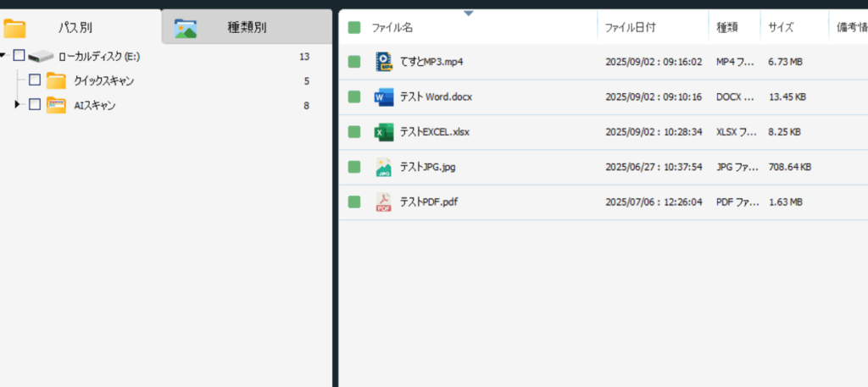This screenshot has height=387, width=868.
Task: Sort by the サイズ column header
Action: click(781, 28)
